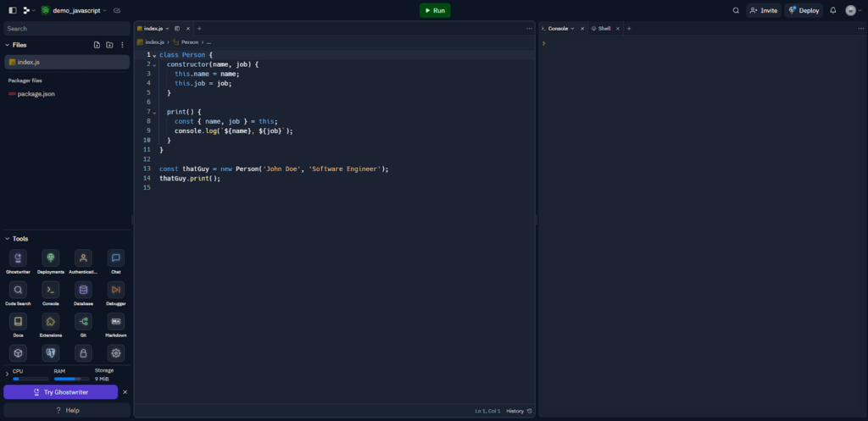Screen dimensions: 868x421
Task: Open file History in status bar
Action: [519, 411]
